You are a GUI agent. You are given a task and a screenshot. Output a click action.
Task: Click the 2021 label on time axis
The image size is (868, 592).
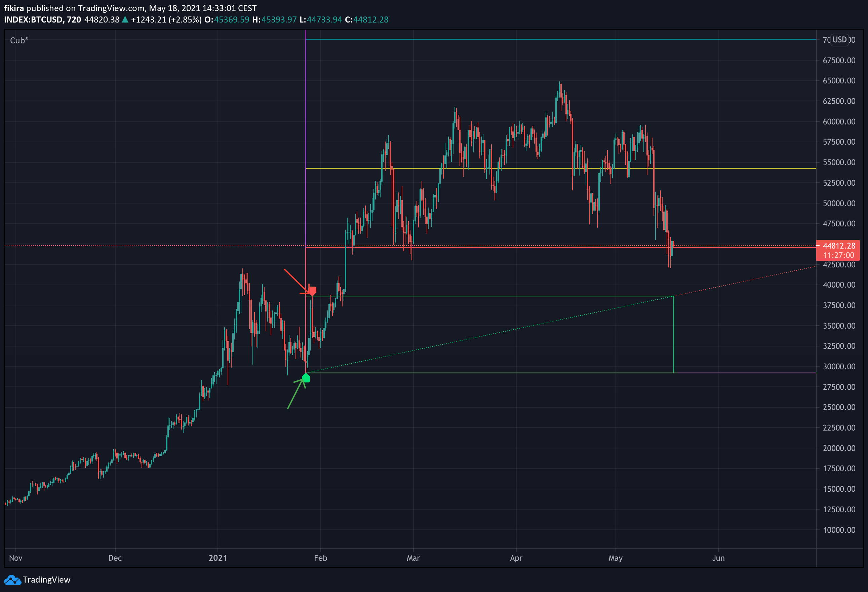click(x=218, y=558)
